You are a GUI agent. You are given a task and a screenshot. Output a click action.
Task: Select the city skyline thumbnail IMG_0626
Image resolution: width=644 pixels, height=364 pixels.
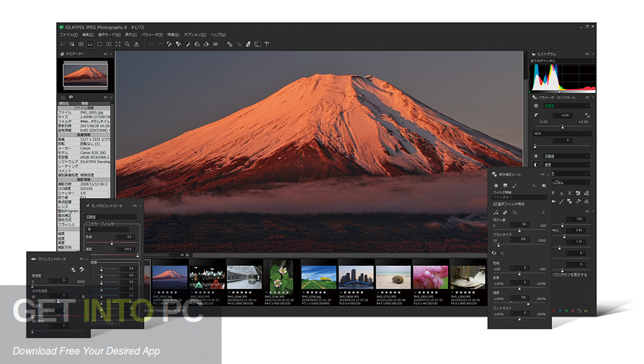356,278
